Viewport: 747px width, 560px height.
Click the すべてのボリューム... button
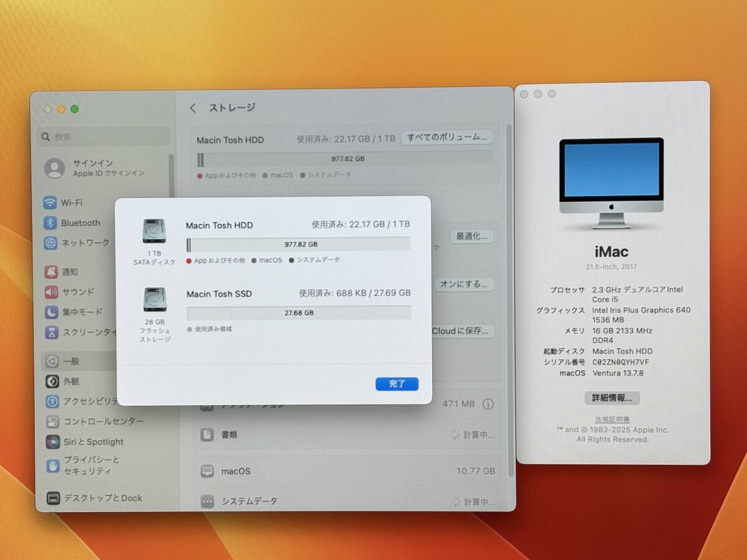pos(447,137)
